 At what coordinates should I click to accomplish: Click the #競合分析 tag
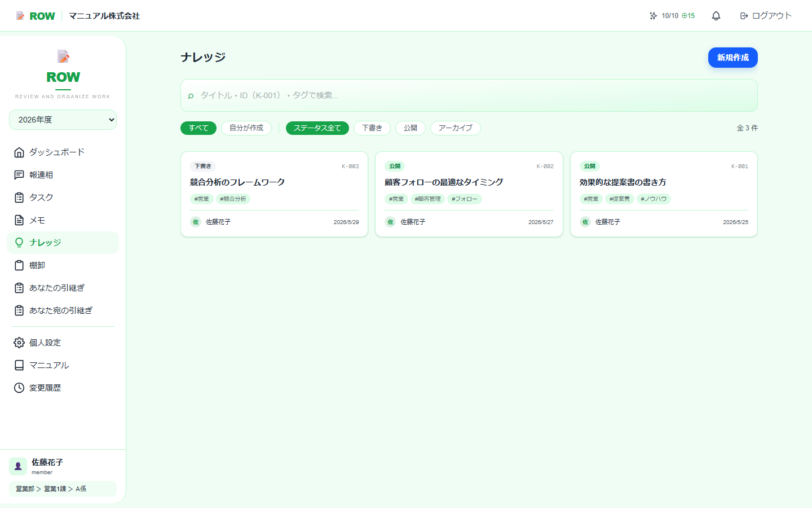tap(233, 199)
